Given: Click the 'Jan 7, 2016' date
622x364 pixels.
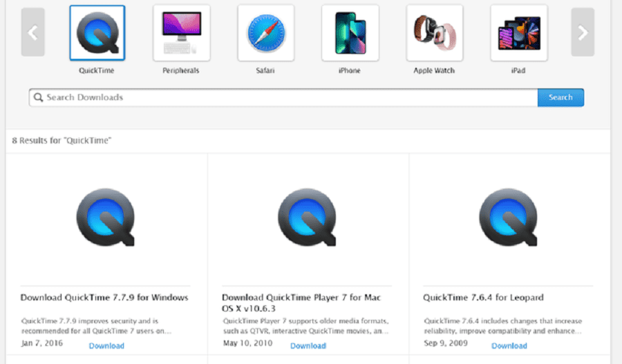Looking at the screenshot, I should pyautogui.click(x=42, y=343).
